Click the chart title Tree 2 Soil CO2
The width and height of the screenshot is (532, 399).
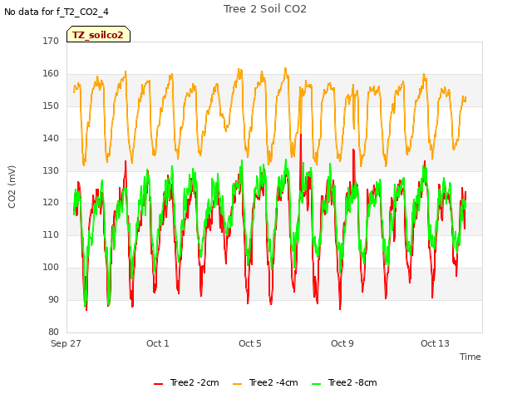pyautogui.click(x=265, y=9)
